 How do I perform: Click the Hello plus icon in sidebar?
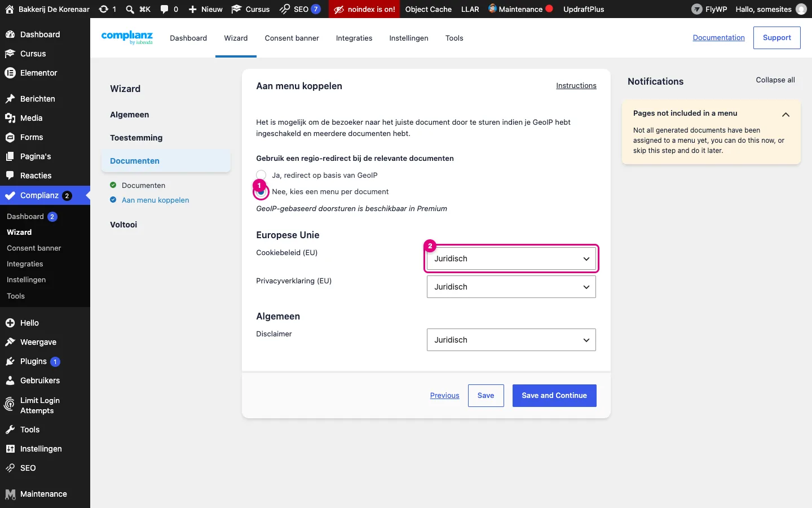[x=10, y=323]
